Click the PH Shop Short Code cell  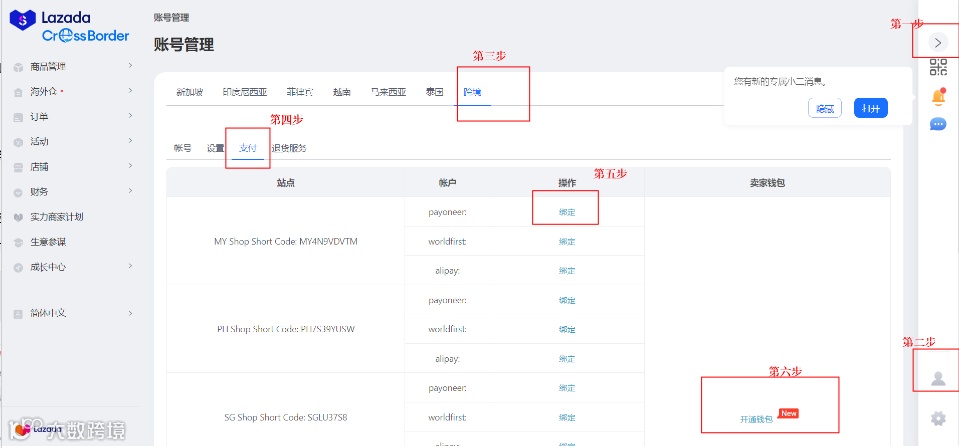click(x=286, y=329)
